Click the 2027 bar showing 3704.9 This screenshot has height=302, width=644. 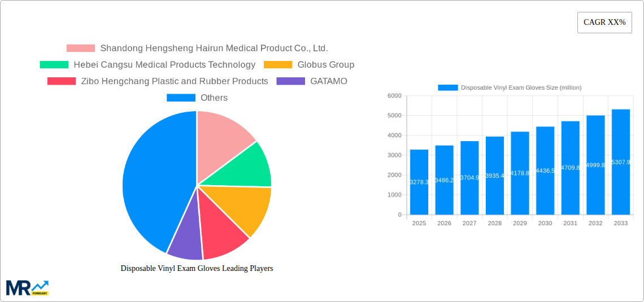[x=469, y=178]
